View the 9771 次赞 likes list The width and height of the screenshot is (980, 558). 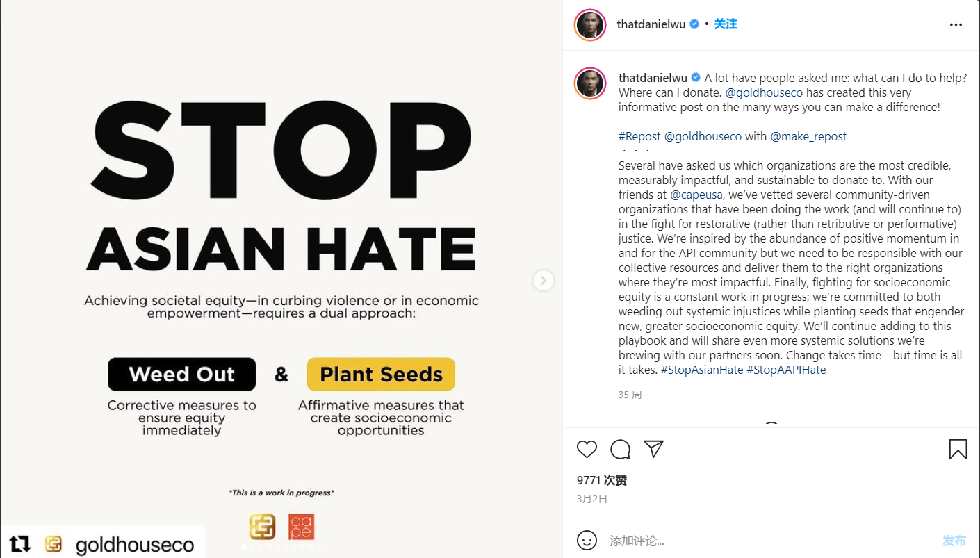point(602,480)
